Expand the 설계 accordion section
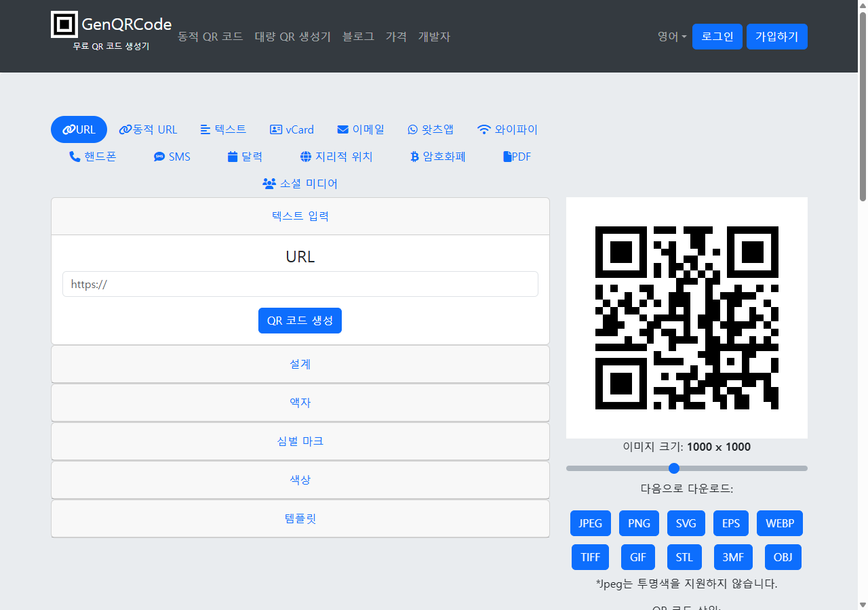The image size is (868, 610). [x=300, y=364]
